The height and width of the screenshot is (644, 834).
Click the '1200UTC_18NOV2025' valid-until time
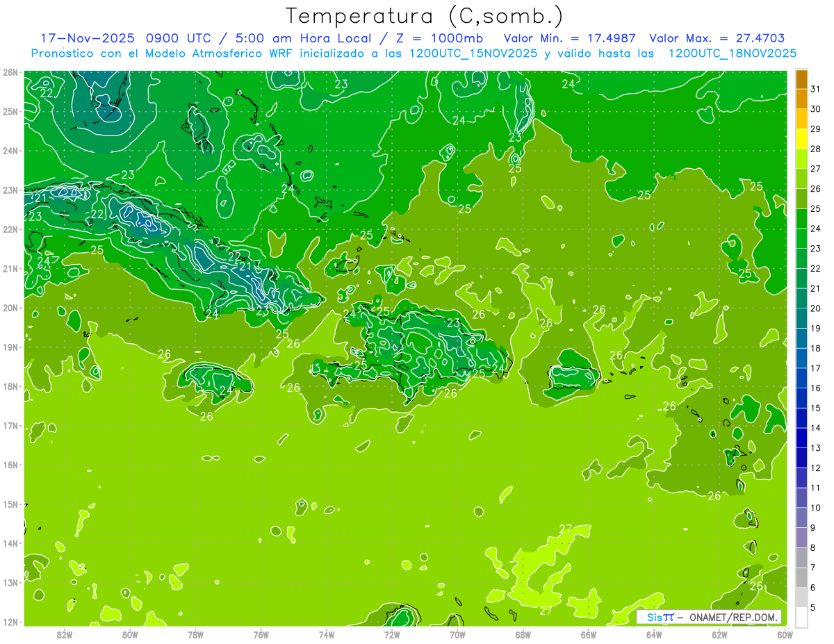732,53
